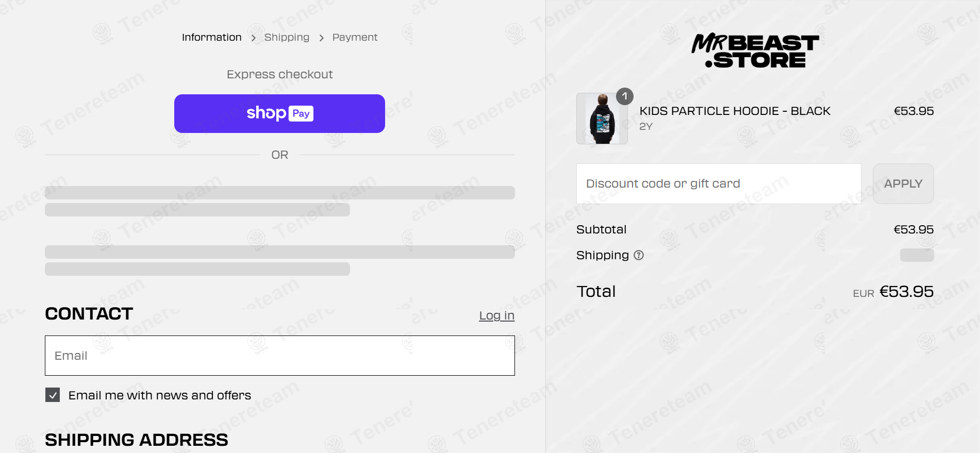The height and width of the screenshot is (453, 980).
Task: Pay with the Shop Pay button
Action: (279, 113)
